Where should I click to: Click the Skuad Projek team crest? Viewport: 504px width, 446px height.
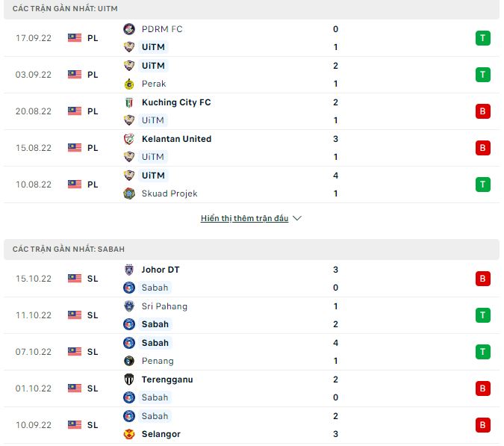click(129, 193)
